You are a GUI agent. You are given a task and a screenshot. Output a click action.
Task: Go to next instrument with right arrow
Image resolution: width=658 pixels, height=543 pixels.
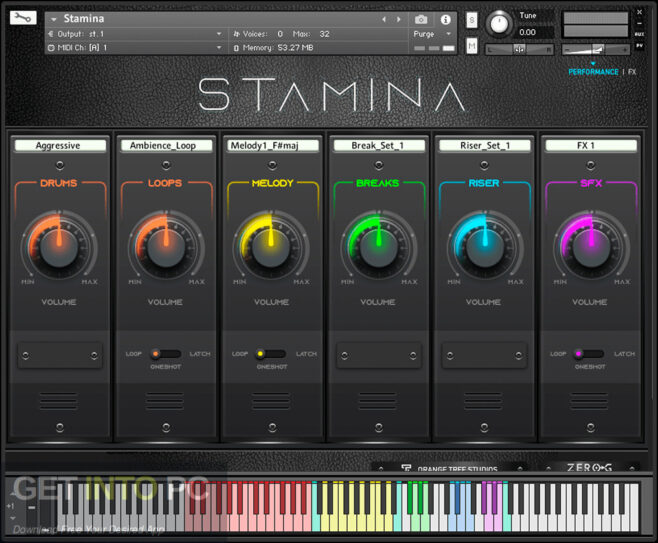coord(398,19)
